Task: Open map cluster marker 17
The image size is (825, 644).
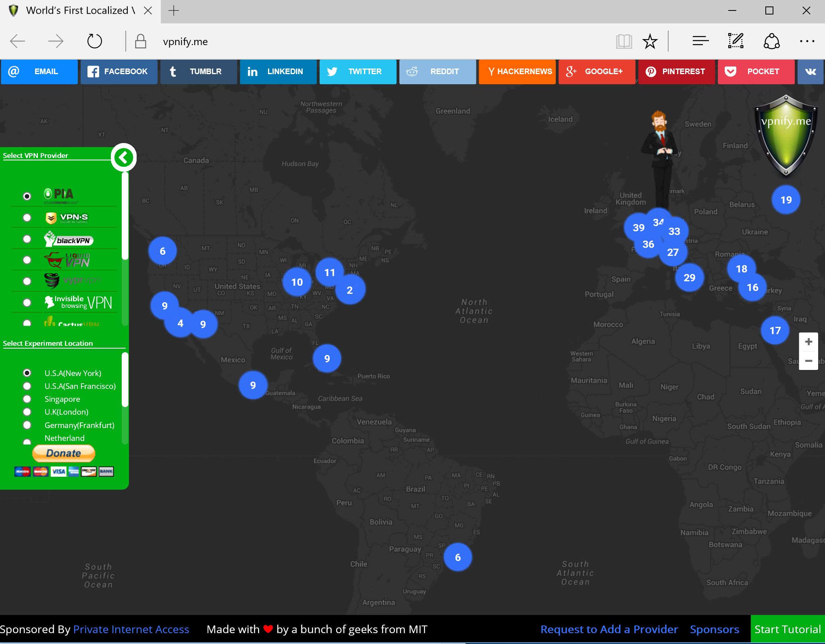Action: [775, 330]
